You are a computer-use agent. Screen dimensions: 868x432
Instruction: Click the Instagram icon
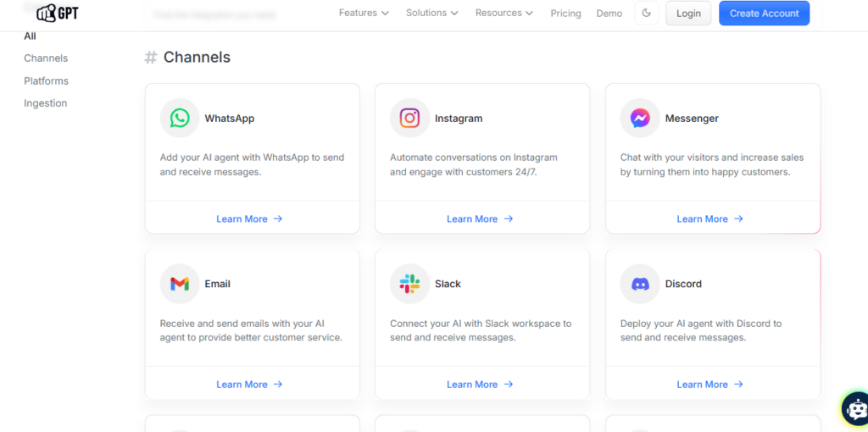[409, 118]
